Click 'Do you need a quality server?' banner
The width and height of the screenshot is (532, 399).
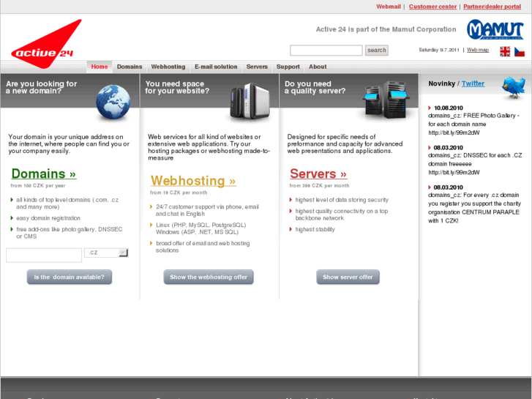click(x=349, y=91)
